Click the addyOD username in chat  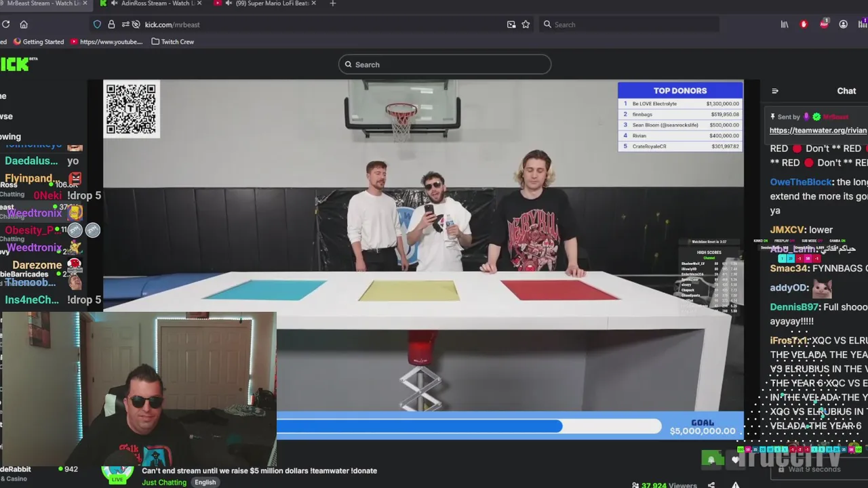click(789, 288)
